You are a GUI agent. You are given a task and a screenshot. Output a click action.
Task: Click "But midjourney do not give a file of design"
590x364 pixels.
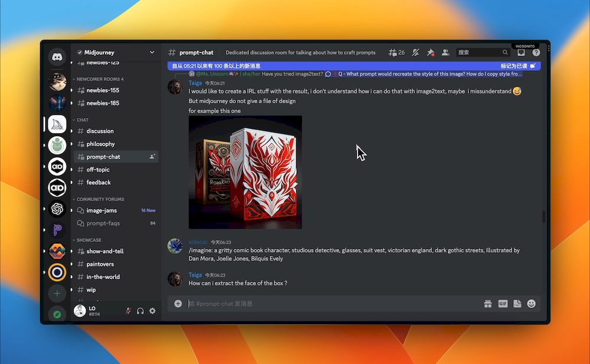(x=242, y=101)
